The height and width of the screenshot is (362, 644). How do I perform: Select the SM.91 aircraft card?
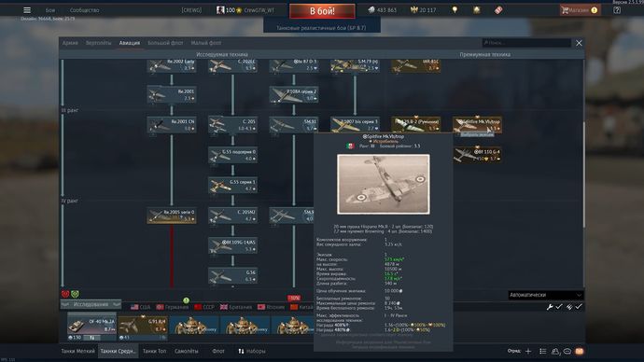[x=294, y=125]
